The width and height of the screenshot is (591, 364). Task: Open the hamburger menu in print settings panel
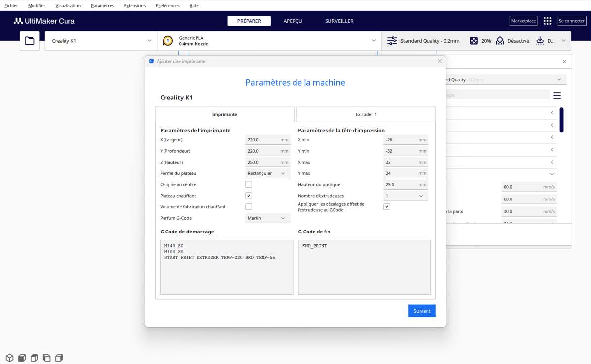(557, 95)
